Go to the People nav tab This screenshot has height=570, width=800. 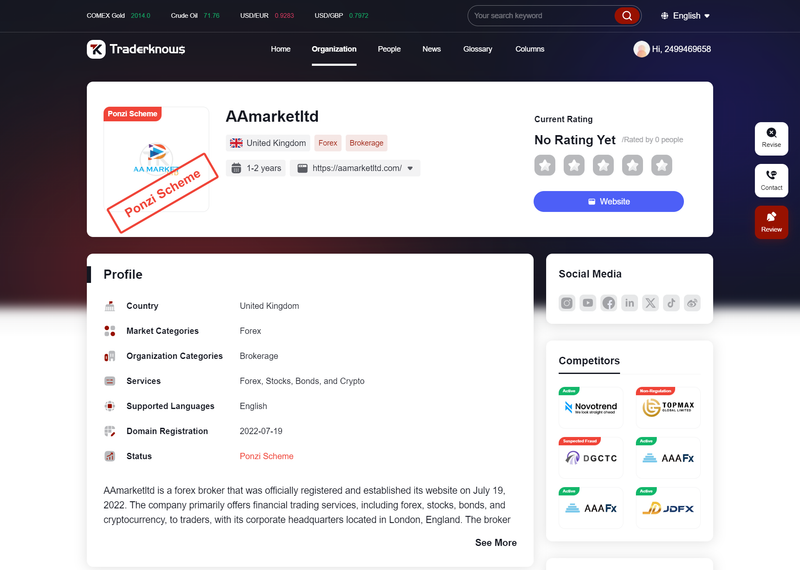tap(389, 49)
